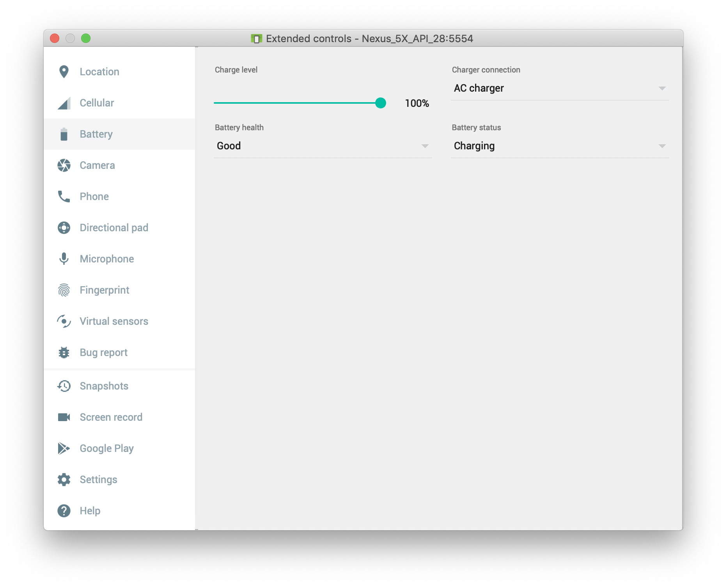Click the Google Play icon
Viewport: 727px width, 588px height.
64,448
